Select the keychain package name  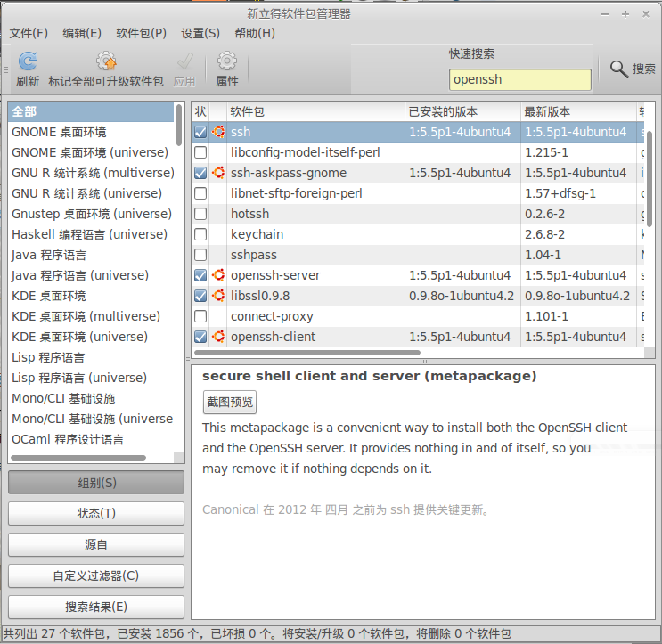[257, 234]
